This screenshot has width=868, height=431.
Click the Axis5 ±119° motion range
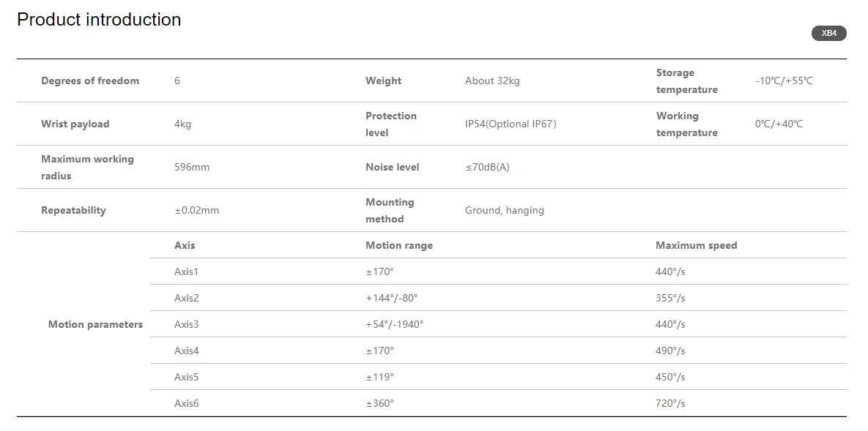click(x=379, y=377)
